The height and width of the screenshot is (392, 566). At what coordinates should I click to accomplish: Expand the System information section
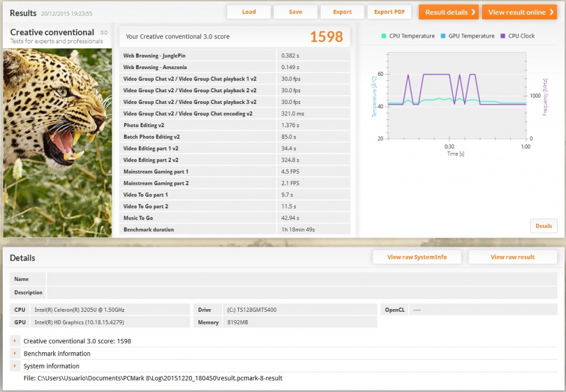pyautogui.click(x=15, y=365)
